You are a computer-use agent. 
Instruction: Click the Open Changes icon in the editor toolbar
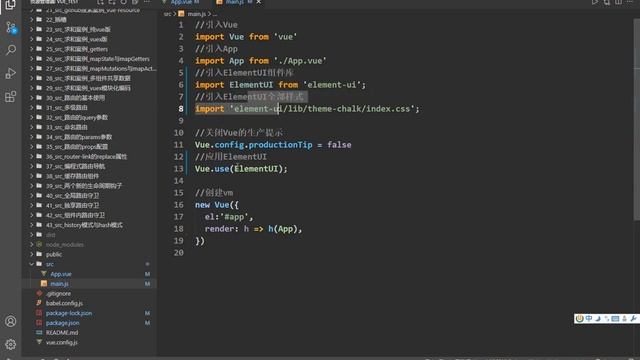[607, 2]
